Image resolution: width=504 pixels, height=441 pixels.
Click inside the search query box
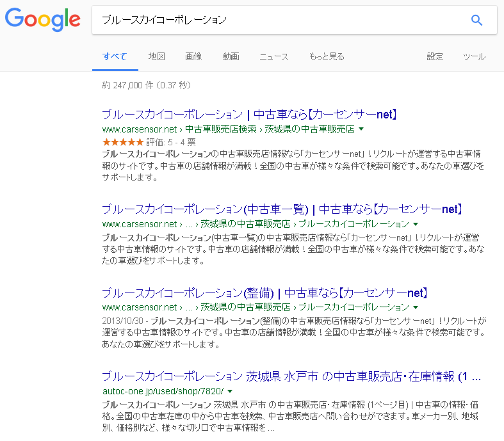tap(275, 20)
